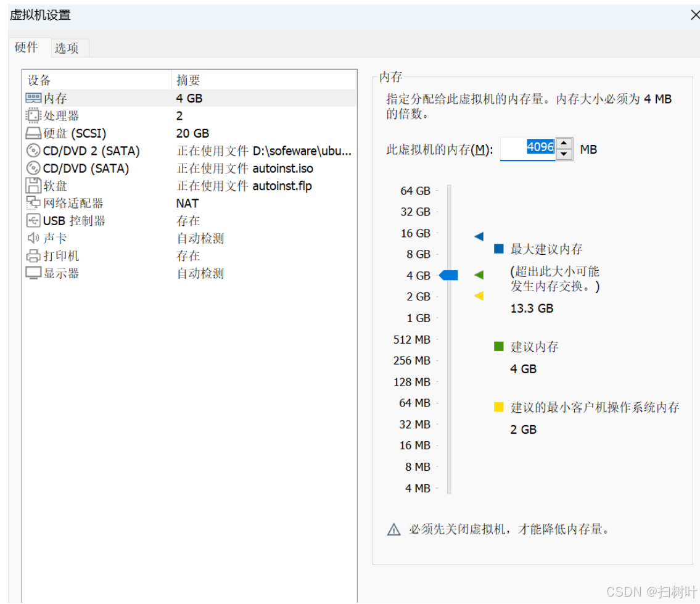Click the 512 MB slider scale label
This screenshot has width=700, height=604.
point(411,339)
